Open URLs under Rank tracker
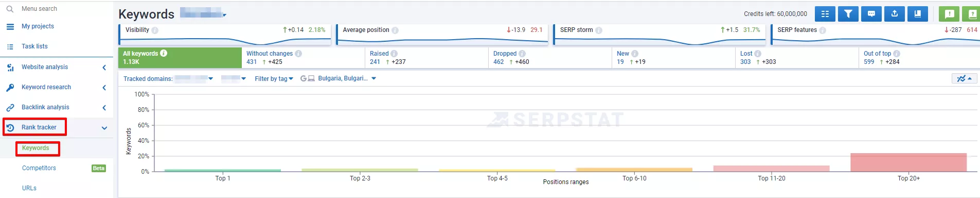Viewport: 980px width, 198px height. (x=29, y=188)
